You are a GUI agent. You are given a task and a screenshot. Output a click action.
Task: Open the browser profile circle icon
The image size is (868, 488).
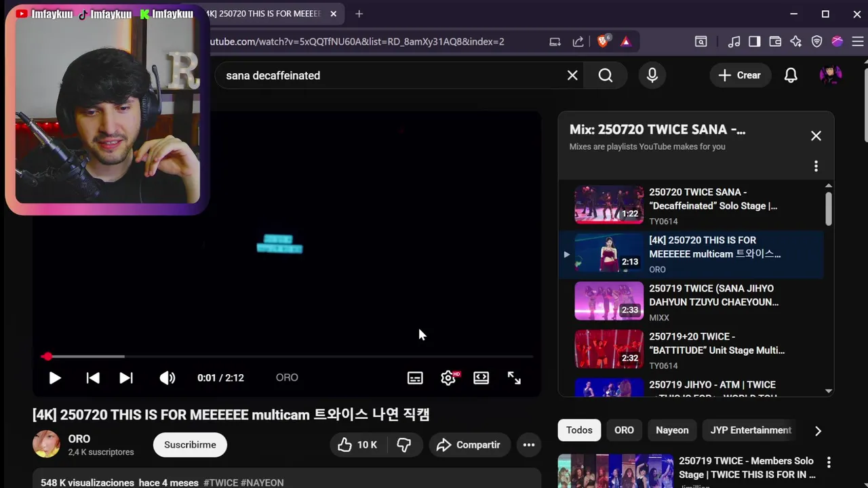837,41
